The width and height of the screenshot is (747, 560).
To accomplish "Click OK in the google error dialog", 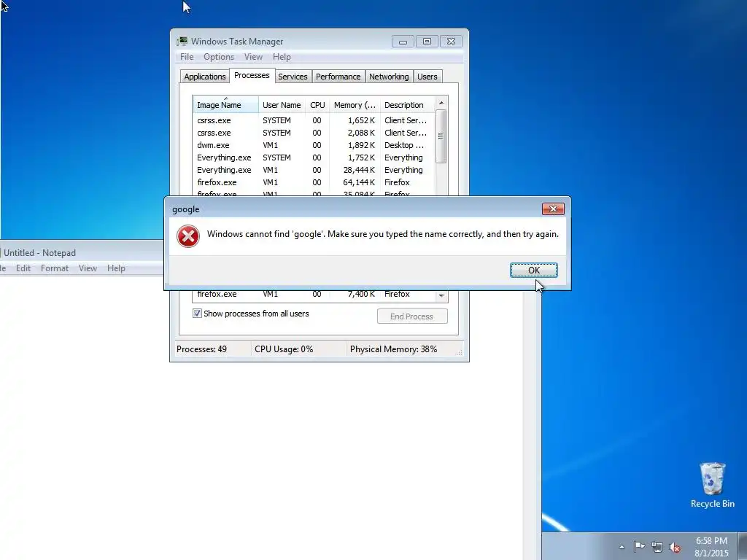I will tap(533, 270).
